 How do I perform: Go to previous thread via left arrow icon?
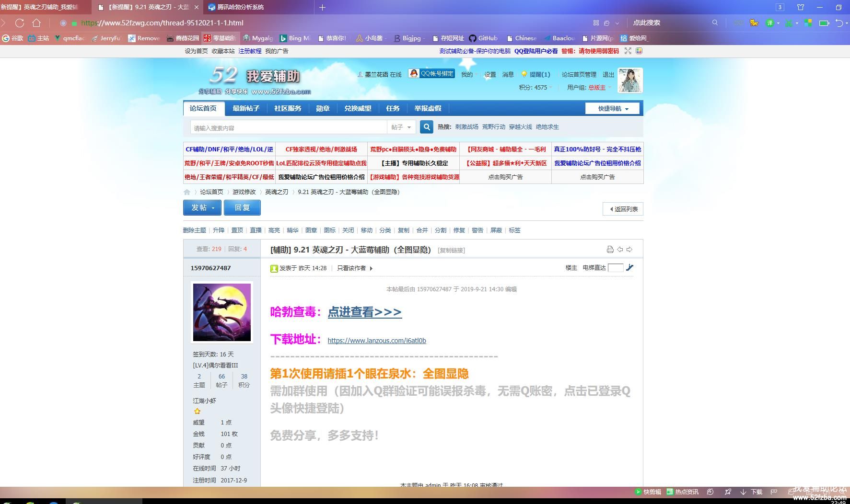click(620, 250)
